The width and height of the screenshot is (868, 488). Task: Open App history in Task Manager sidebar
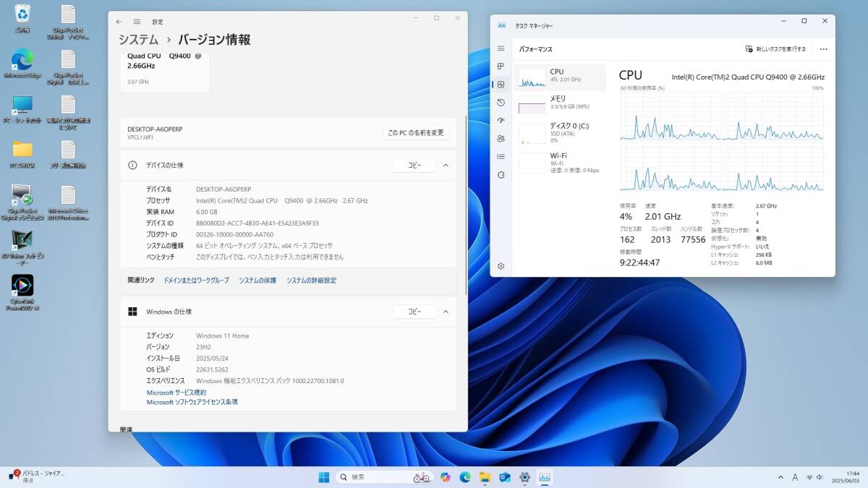[501, 103]
